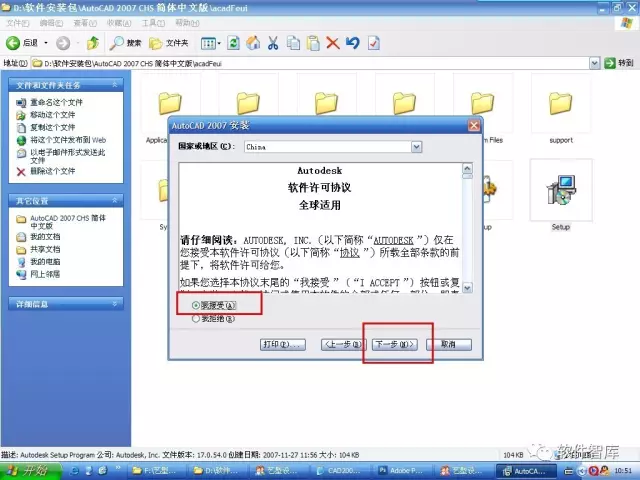Click license text scroll up arrow
640x480 pixels.
(x=467, y=168)
